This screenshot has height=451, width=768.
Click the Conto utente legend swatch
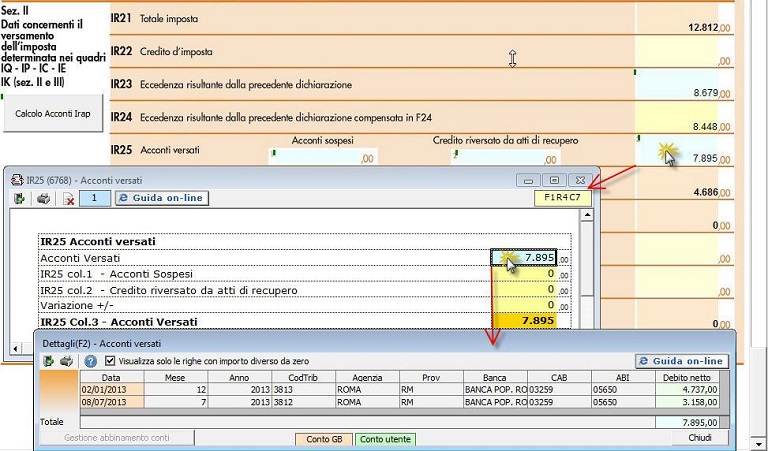click(x=385, y=439)
